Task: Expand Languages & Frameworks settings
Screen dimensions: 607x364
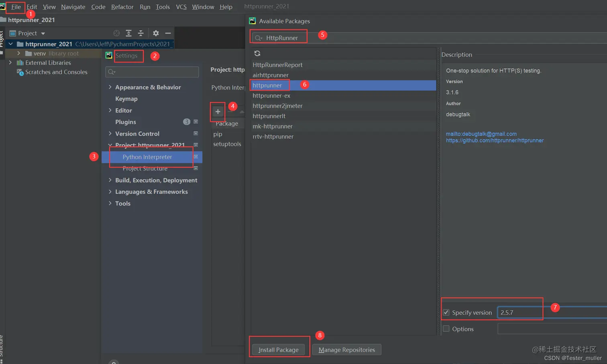Action: coord(110,192)
